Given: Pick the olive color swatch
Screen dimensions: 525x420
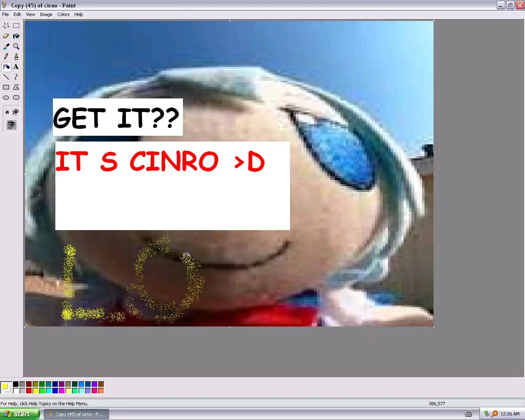Looking at the screenshot, I should pyautogui.click(x=35, y=384).
